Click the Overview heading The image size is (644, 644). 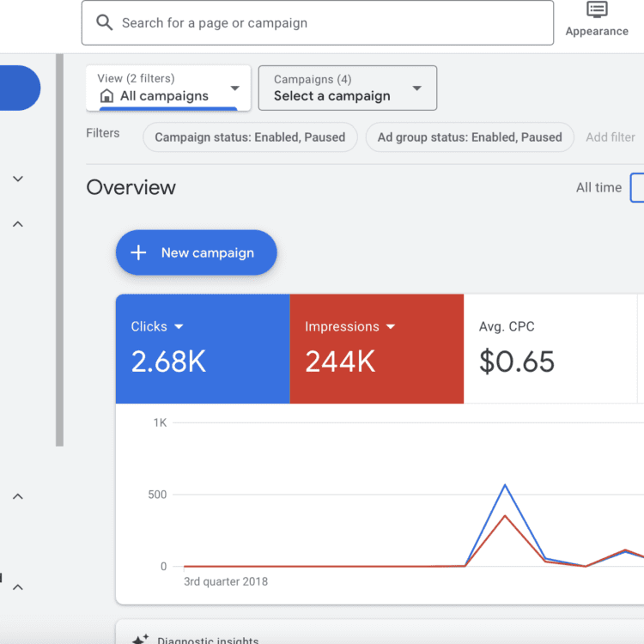click(x=131, y=188)
